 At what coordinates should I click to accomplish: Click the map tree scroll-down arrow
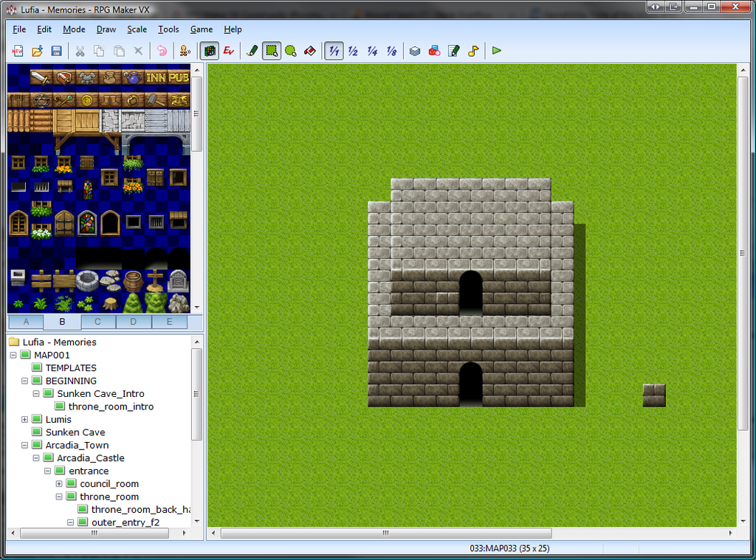196,521
